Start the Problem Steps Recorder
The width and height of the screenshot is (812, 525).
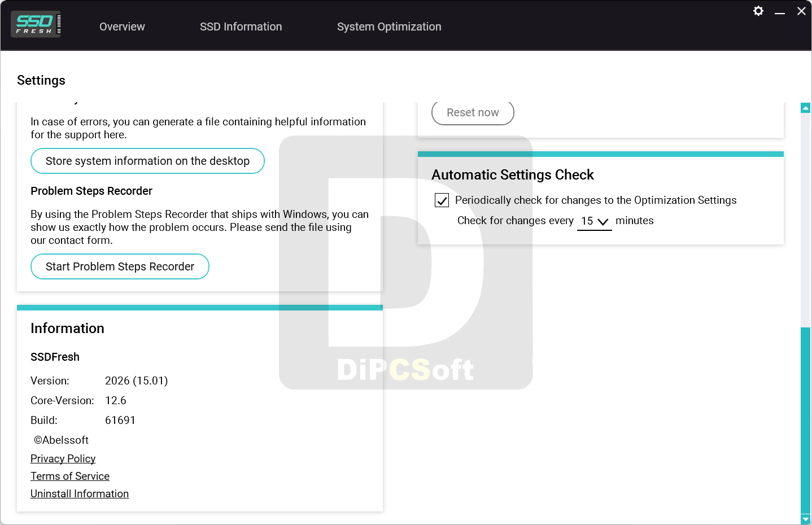click(x=120, y=266)
